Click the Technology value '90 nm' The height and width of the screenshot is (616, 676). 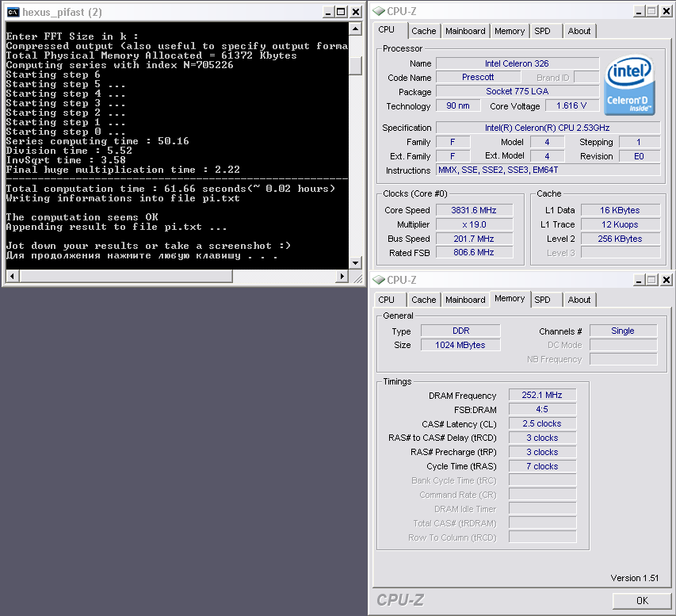pyautogui.click(x=458, y=105)
